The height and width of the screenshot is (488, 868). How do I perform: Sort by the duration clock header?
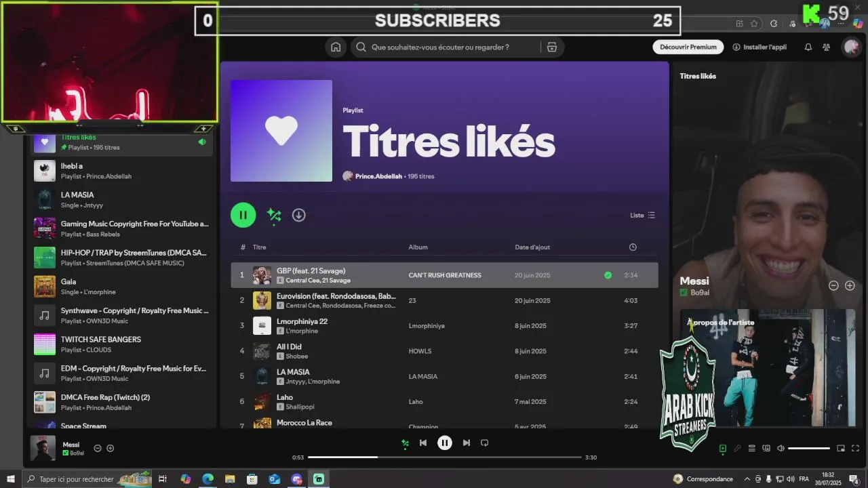click(633, 247)
